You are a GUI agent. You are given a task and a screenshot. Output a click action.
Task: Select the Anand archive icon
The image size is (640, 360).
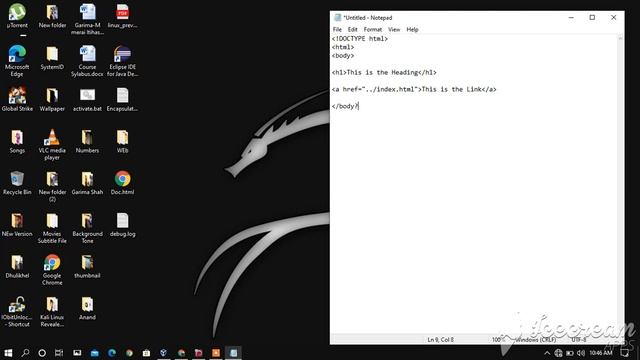point(87,308)
